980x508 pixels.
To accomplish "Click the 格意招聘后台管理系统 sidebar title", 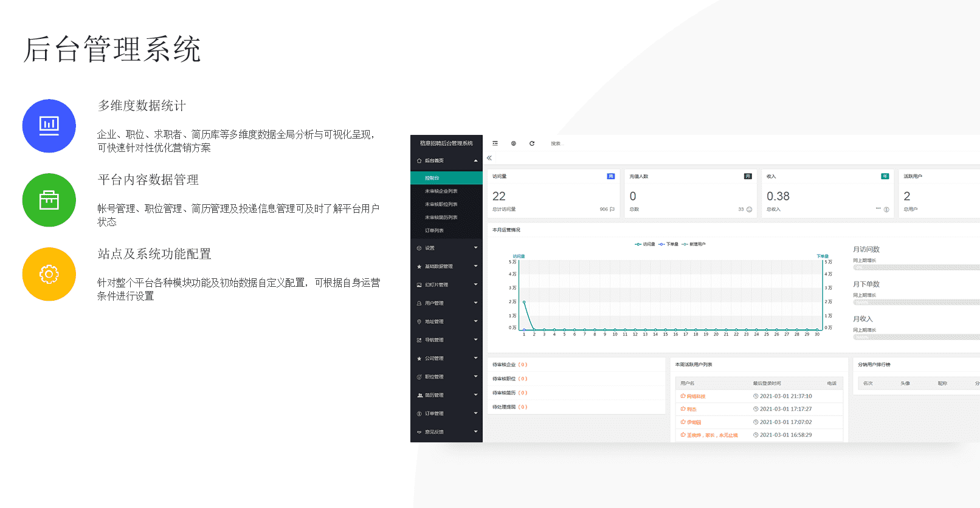I will point(446,143).
